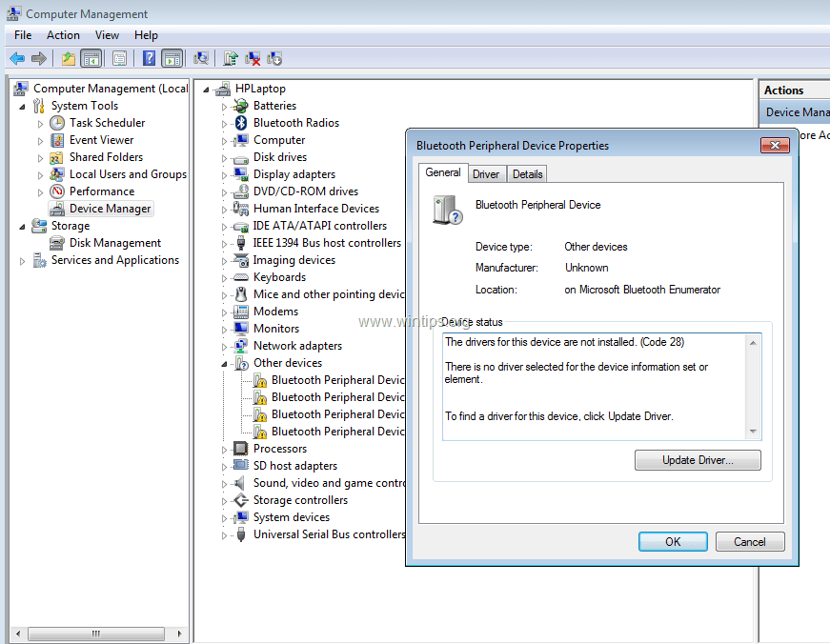Switch to the Details tab
Image resolution: width=830 pixels, height=644 pixels.
tap(528, 173)
